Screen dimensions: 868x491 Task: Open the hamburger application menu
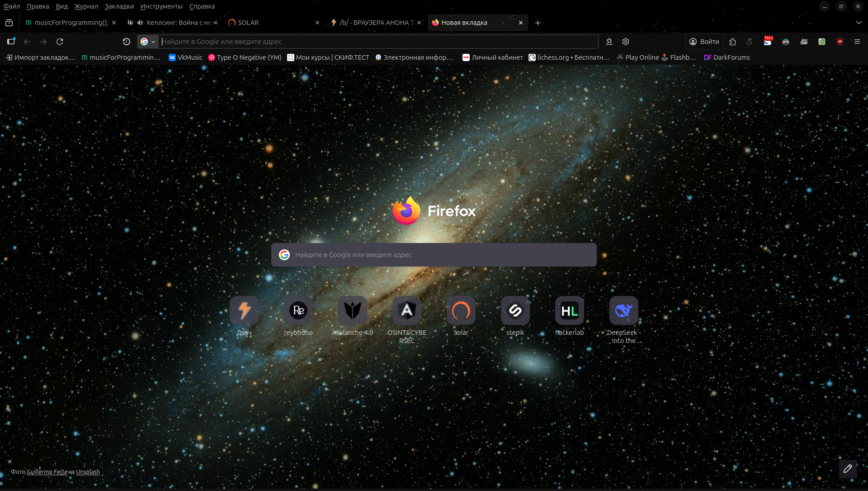(857, 42)
